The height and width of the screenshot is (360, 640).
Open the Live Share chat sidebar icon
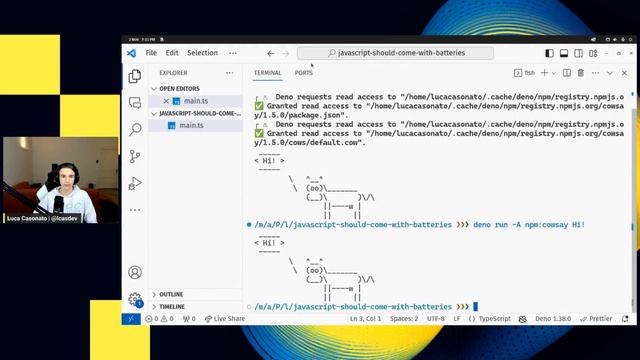135,102
